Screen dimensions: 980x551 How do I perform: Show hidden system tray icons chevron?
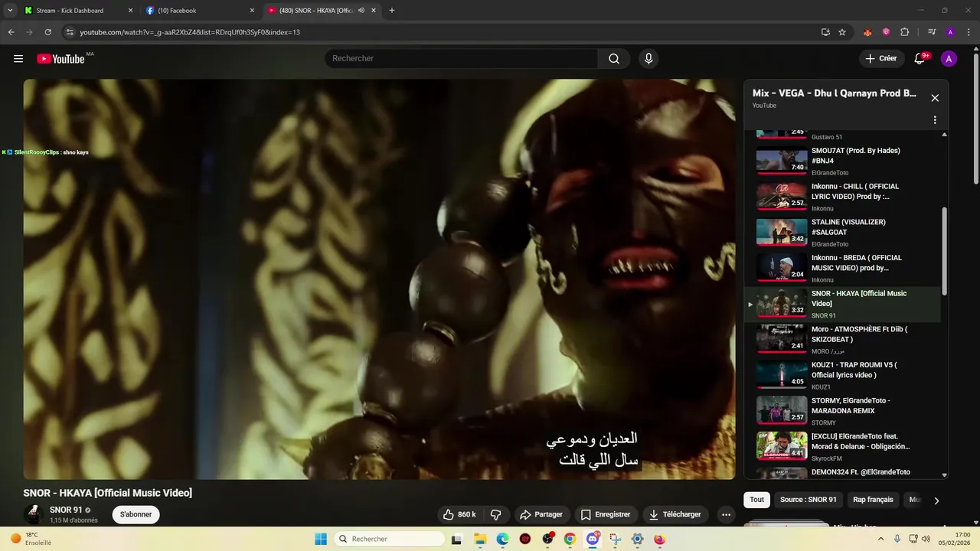click(x=880, y=539)
